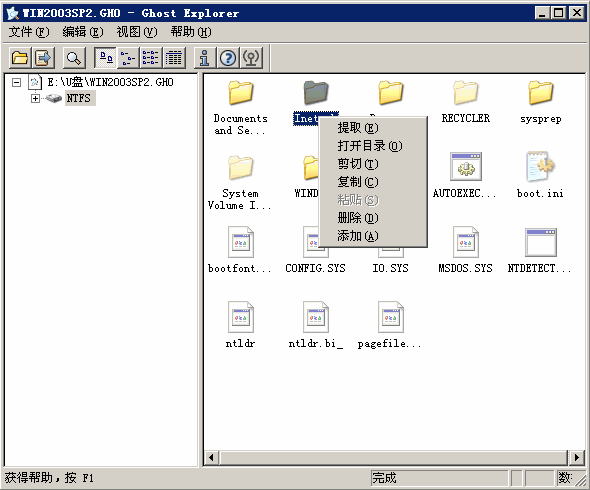Screen dimensions: 590x490
Task: Click the Extract toolbar icon
Action: click(43, 58)
